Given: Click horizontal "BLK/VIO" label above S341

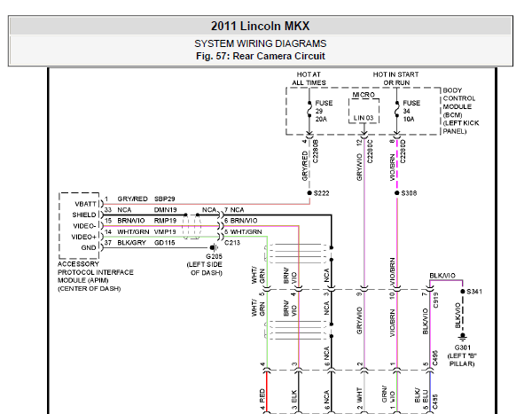Looking at the screenshot, I should (442, 276).
